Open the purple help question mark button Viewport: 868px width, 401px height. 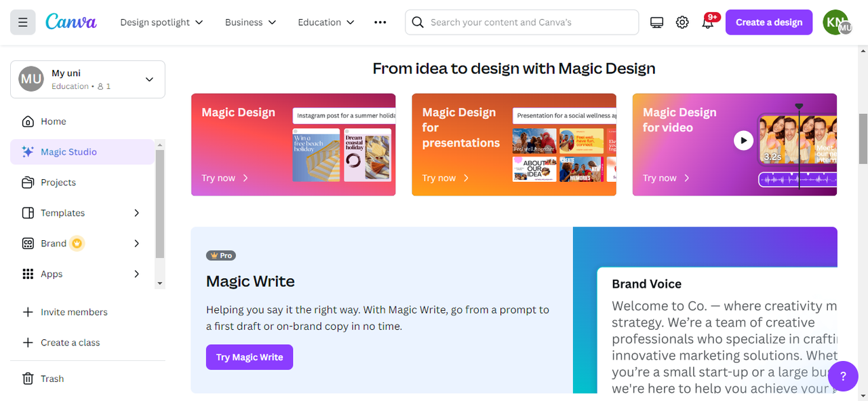click(843, 377)
